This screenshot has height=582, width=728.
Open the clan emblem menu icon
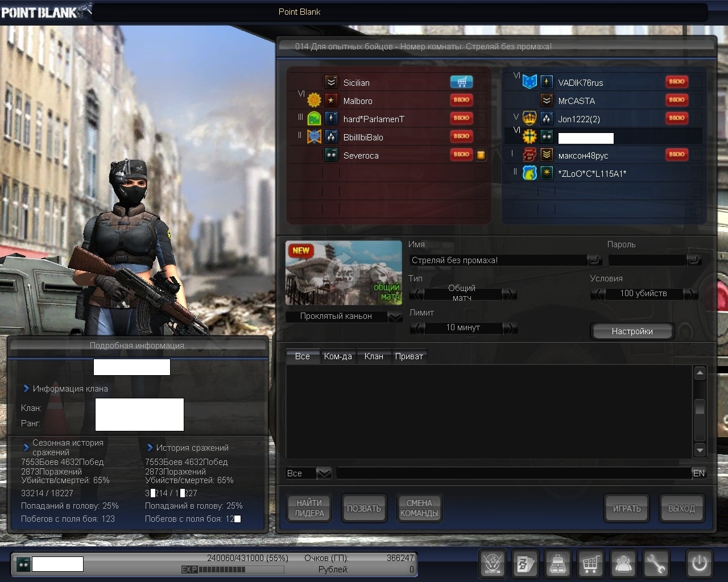point(493,564)
